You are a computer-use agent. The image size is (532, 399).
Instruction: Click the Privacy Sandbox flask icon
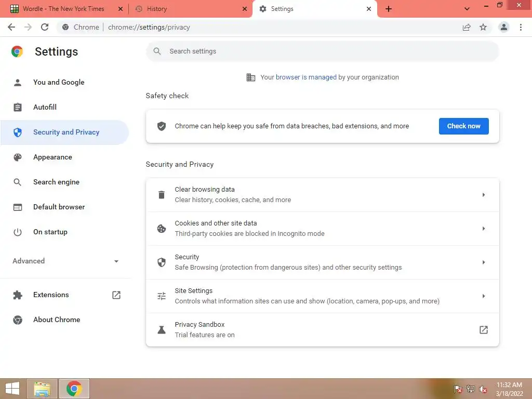(162, 330)
